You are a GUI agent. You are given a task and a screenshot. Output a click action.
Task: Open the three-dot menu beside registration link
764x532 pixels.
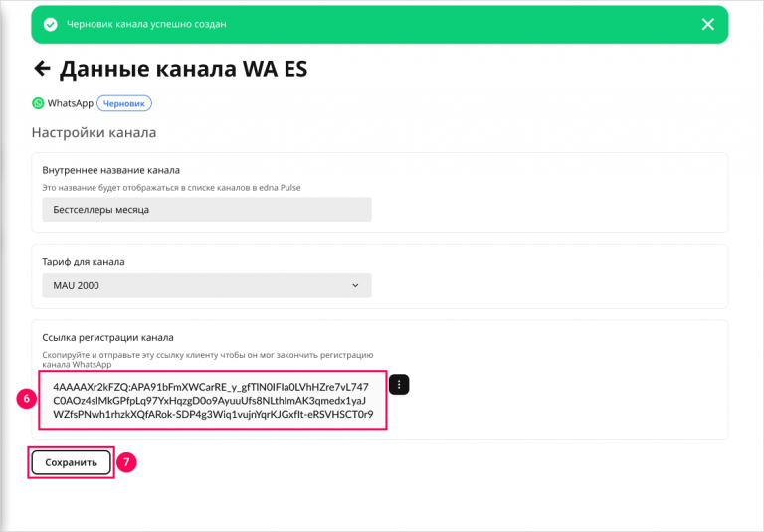click(x=399, y=385)
